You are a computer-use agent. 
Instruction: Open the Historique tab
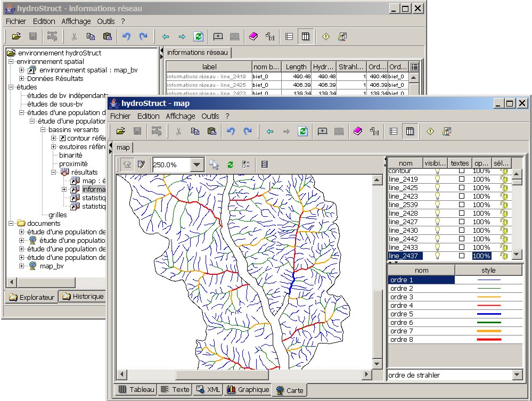coord(83,297)
